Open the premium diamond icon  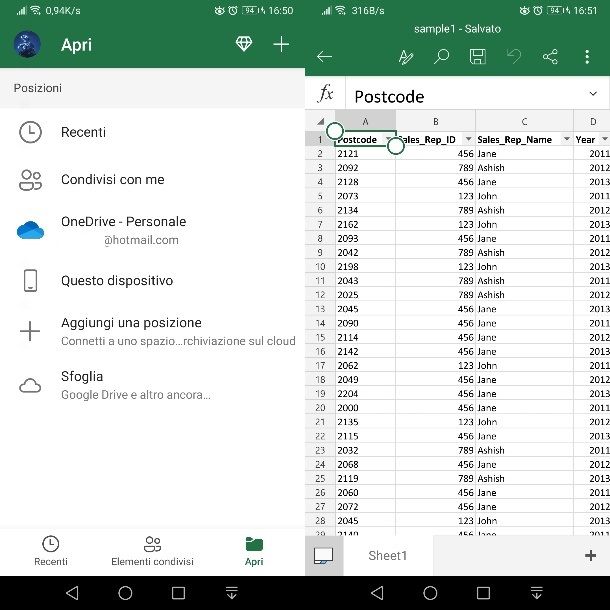tap(244, 44)
